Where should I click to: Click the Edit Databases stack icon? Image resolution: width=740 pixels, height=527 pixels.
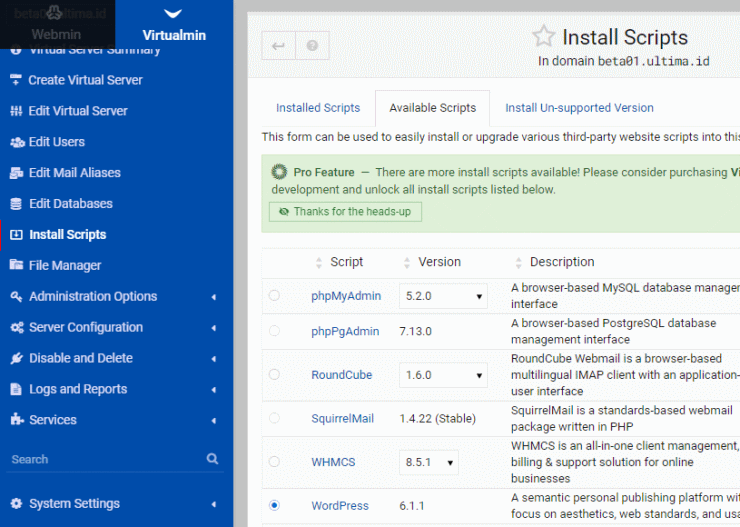click(16, 204)
